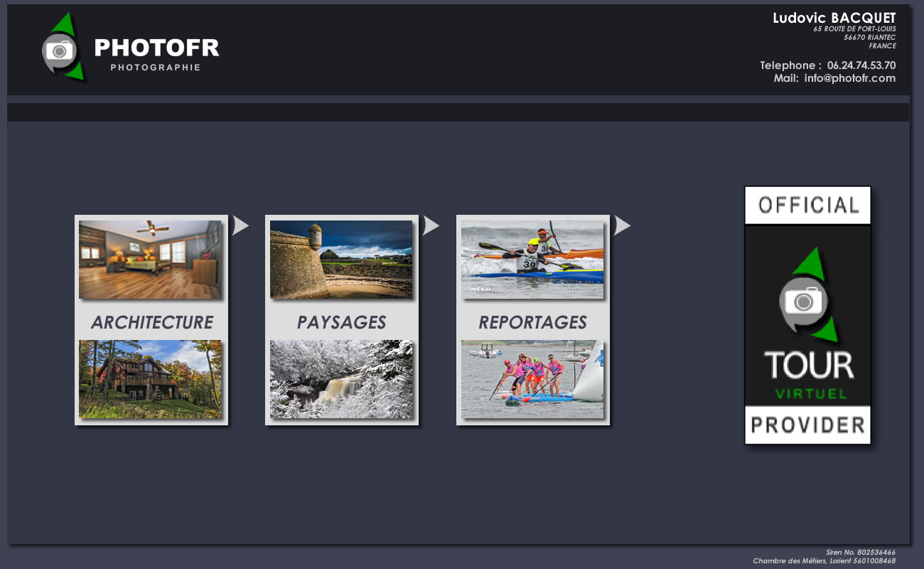The image size is (924, 569).
Task: Click the camera icon in the Tour Virtuel badge
Action: [805, 301]
